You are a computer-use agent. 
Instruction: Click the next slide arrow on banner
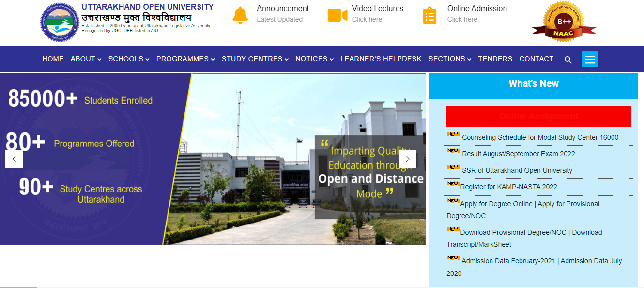(408, 159)
